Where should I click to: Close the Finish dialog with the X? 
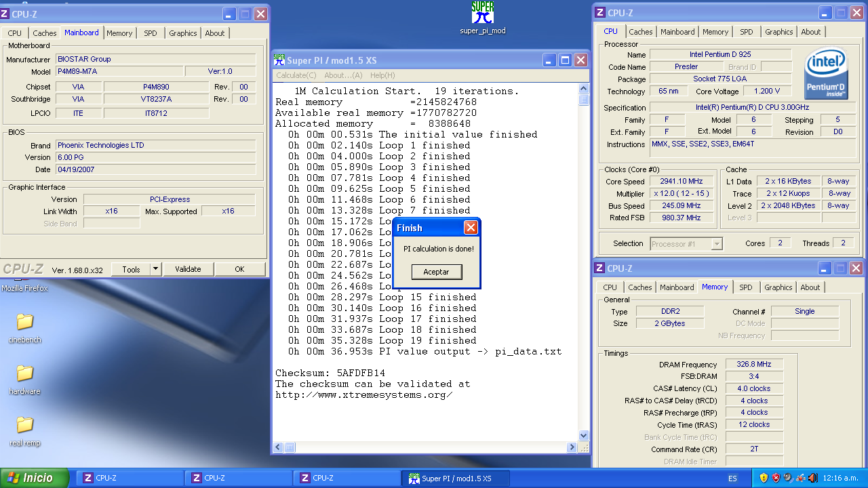pos(471,228)
